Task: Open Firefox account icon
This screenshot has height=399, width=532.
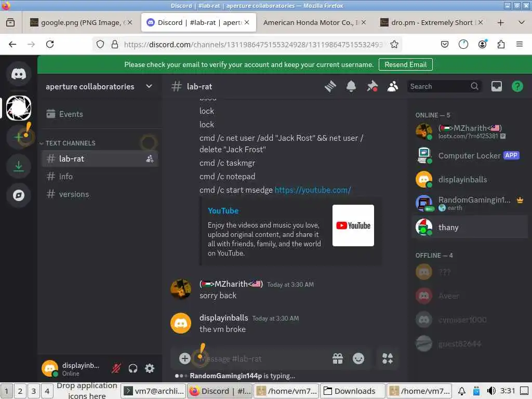Action: click(482, 44)
